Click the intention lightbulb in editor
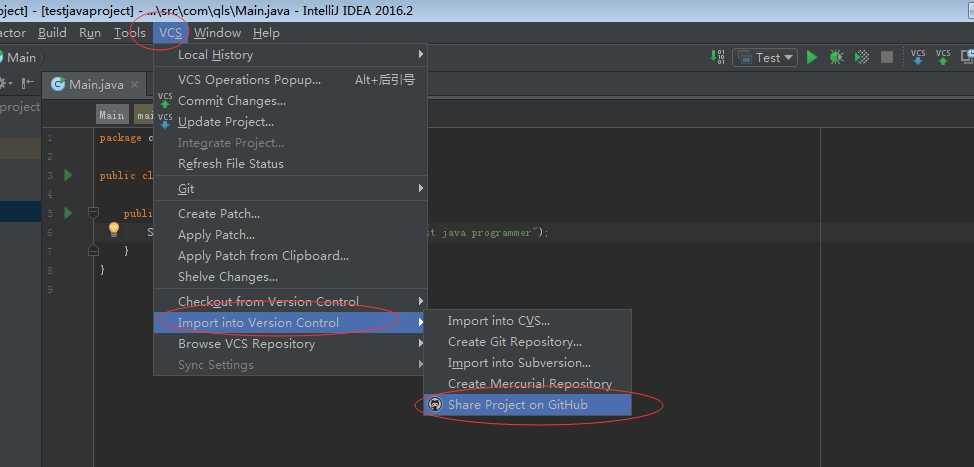Image resolution: width=974 pixels, height=467 pixels. pos(114,230)
